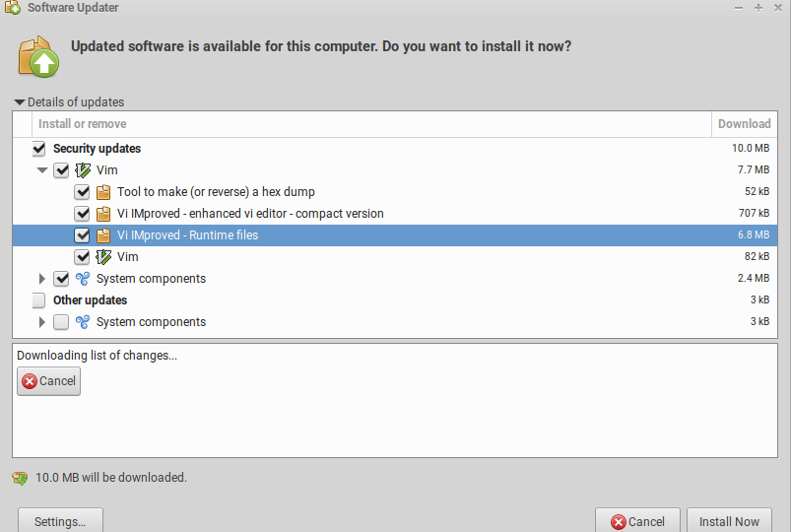
Task: Expand security System components group
Action: (x=42, y=279)
